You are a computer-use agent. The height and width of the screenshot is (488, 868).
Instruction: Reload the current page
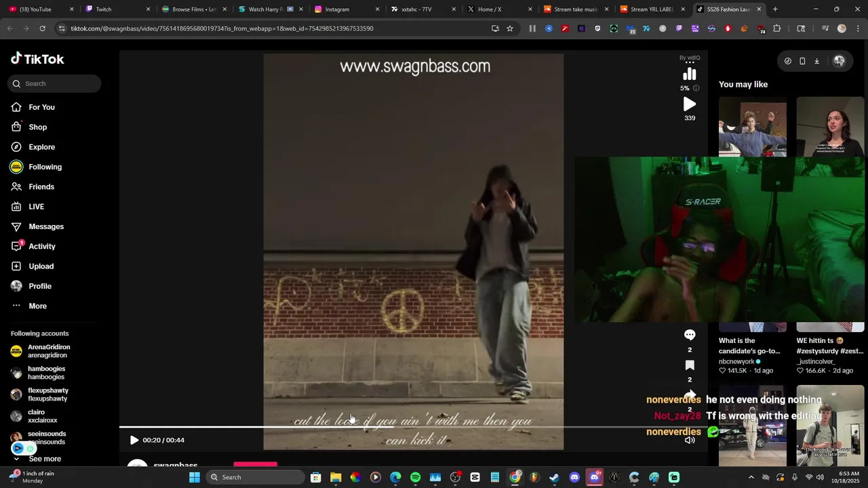(x=42, y=28)
